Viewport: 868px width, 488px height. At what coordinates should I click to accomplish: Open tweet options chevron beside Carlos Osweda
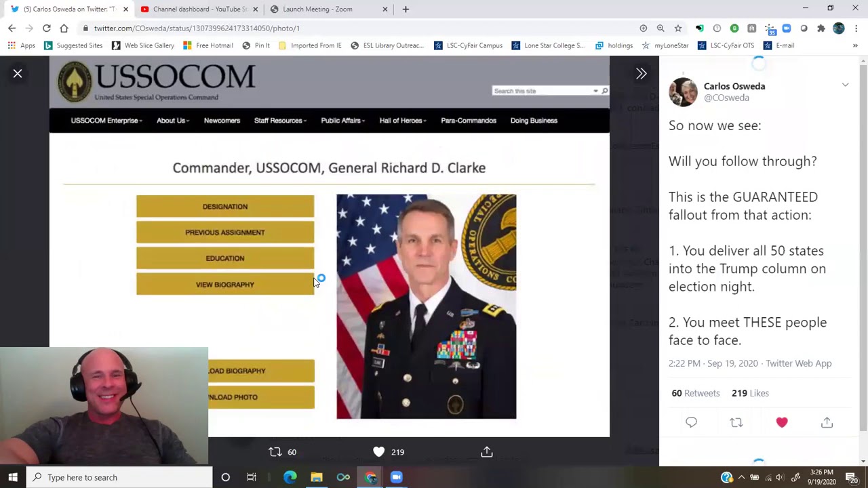[x=845, y=85]
